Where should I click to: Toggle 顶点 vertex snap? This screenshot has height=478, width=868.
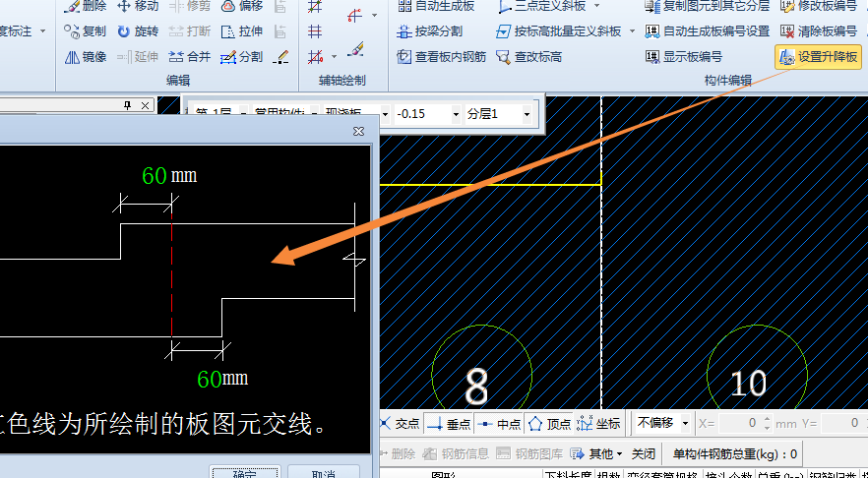click(x=550, y=424)
